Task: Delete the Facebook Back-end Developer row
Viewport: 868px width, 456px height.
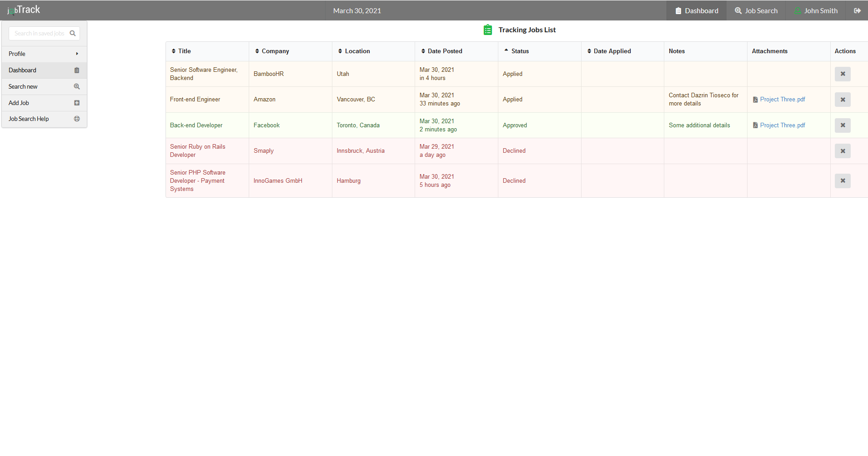Action: tap(843, 125)
